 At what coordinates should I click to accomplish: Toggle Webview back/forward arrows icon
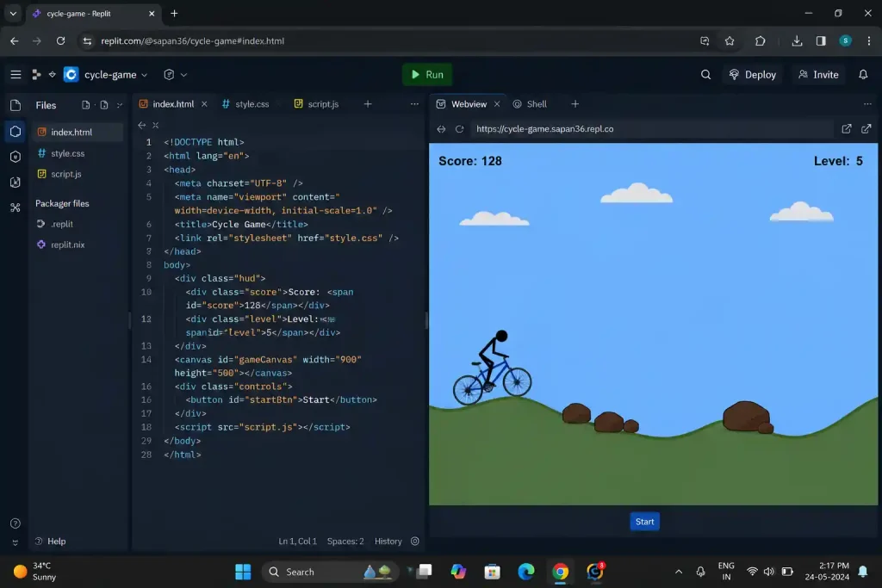pyautogui.click(x=441, y=129)
